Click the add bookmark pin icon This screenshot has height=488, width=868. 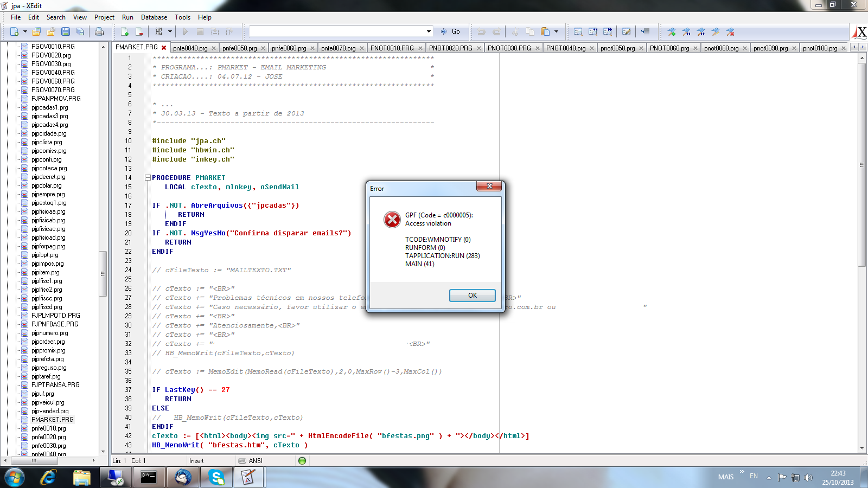click(672, 32)
